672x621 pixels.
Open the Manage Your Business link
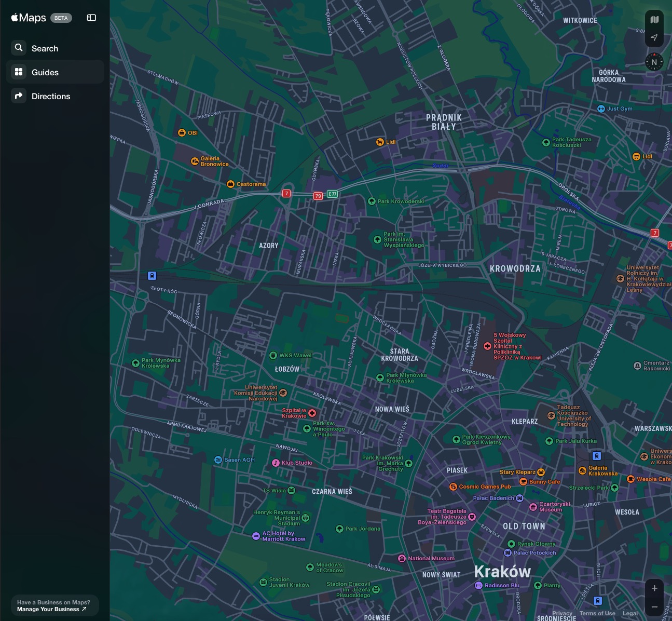pos(51,609)
